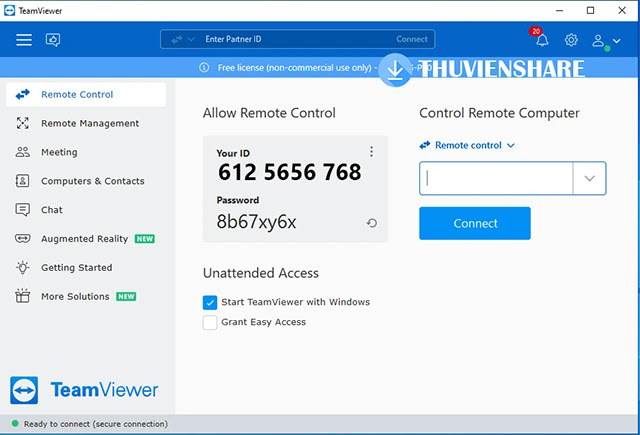Image resolution: width=640 pixels, height=435 pixels.
Task: Open Augmented Reality in sidebar
Action: (86, 239)
